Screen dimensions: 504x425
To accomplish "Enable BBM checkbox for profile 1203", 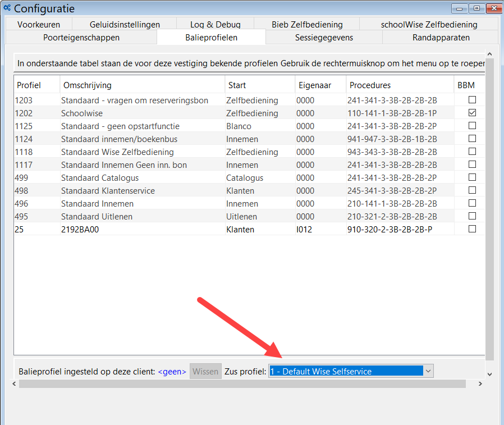I will click(x=472, y=100).
